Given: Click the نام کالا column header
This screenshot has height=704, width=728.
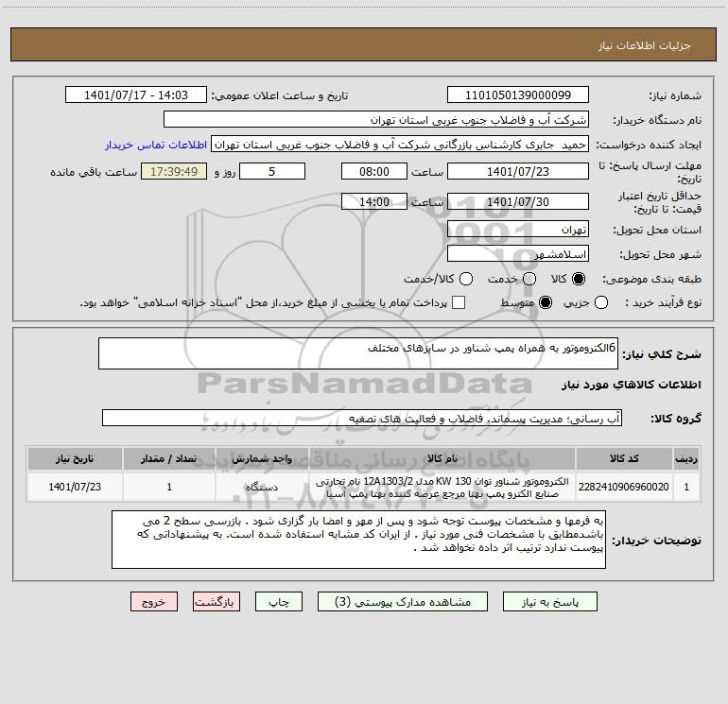Looking at the screenshot, I should click(x=442, y=458).
